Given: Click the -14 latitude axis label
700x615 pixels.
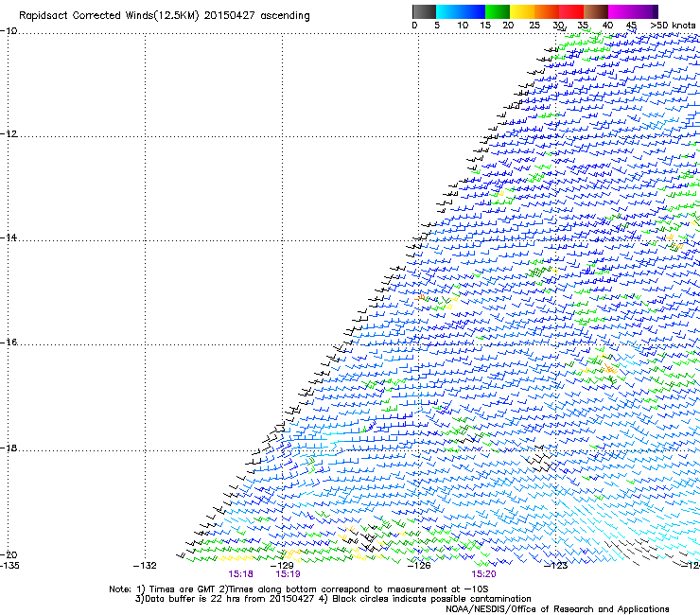Looking at the screenshot, I should [9, 237].
